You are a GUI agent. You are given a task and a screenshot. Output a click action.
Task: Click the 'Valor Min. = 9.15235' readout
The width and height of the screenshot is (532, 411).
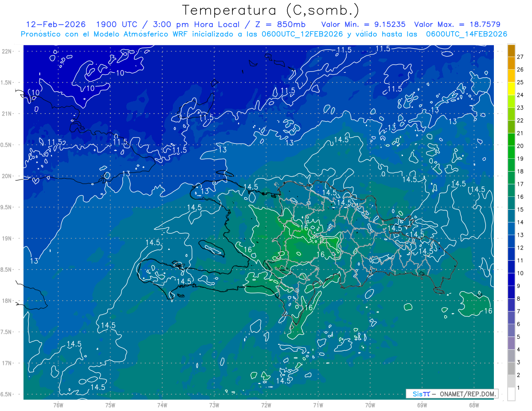(x=363, y=24)
